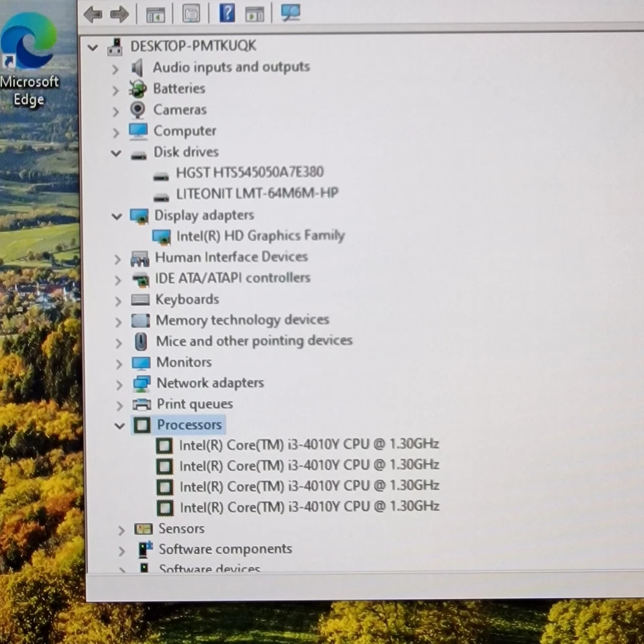Click the Batteries device entry
The width and height of the screenshot is (644, 644).
(x=178, y=89)
